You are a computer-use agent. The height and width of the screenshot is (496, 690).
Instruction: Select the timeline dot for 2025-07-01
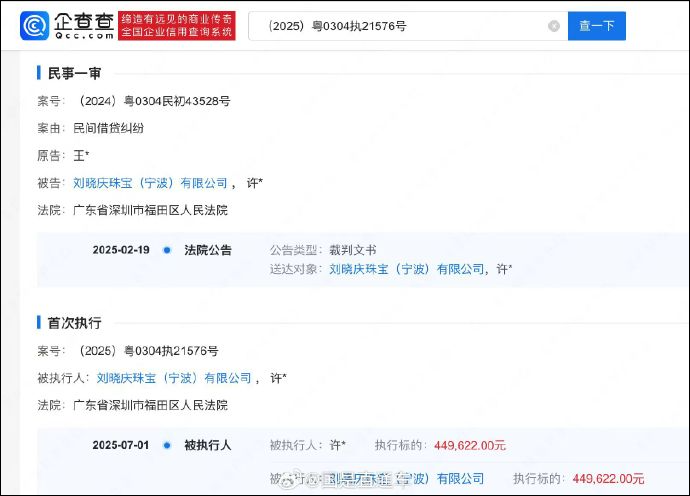[x=166, y=445]
